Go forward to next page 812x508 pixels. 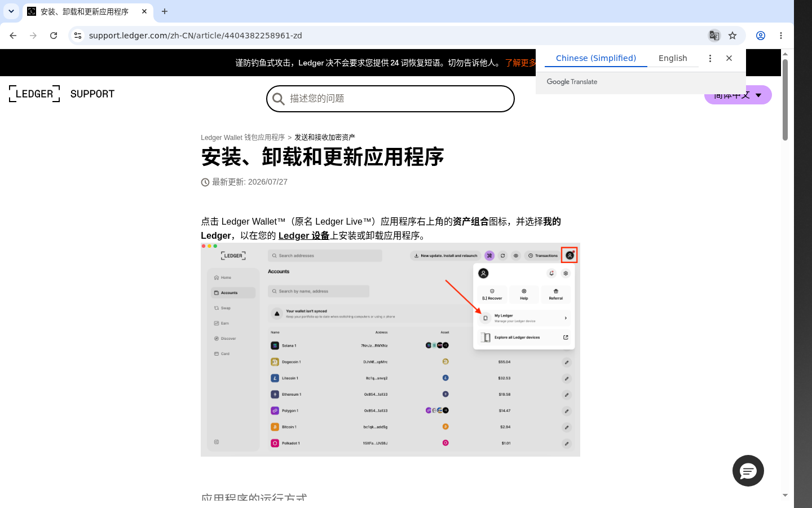coord(33,36)
